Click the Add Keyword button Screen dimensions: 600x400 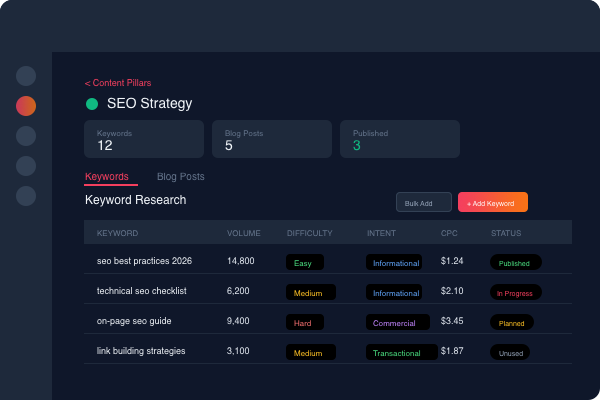[x=493, y=202]
